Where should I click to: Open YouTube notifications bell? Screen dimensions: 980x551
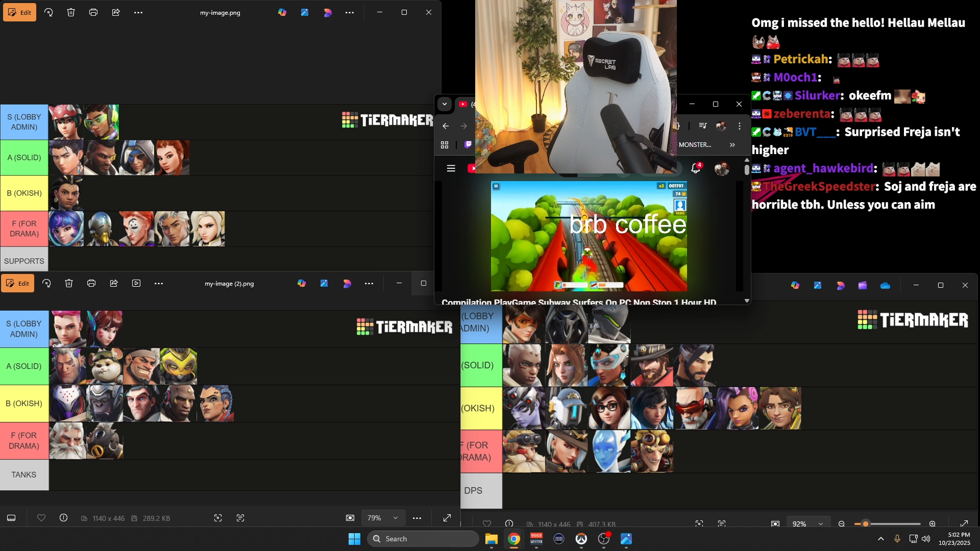tap(695, 168)
